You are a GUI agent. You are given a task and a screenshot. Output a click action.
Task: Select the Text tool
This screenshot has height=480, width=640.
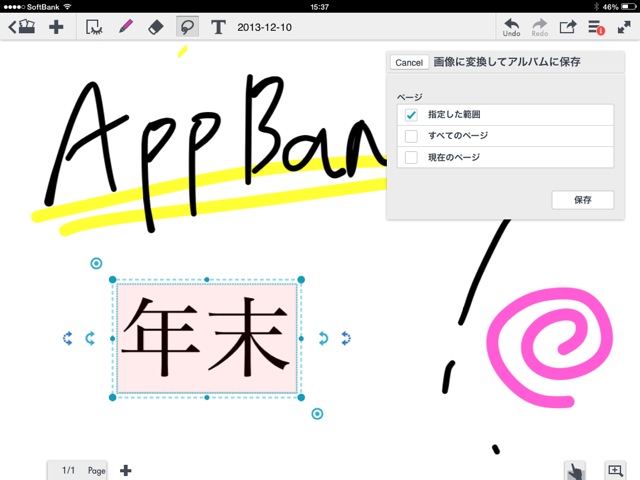(x=218, y=27)
